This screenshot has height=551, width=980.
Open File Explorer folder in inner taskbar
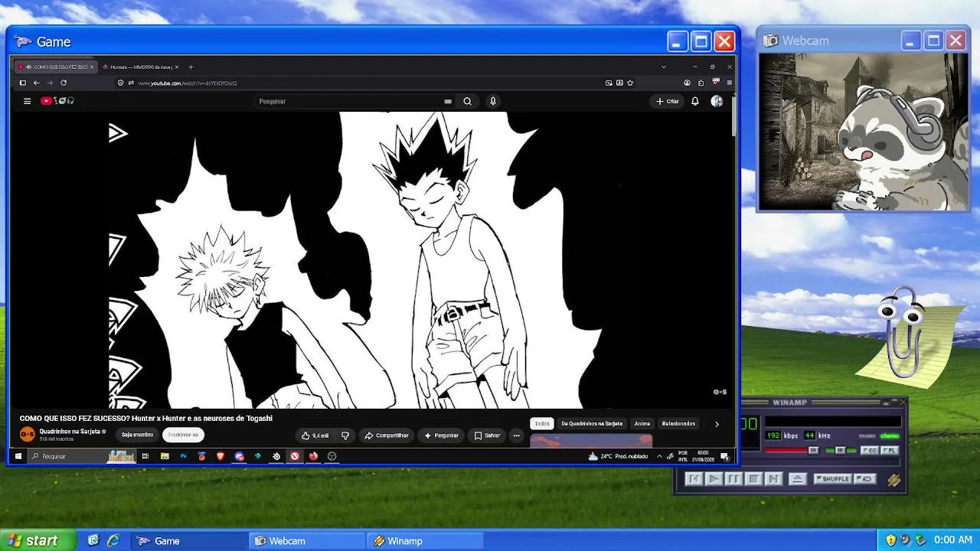(165, 456)
